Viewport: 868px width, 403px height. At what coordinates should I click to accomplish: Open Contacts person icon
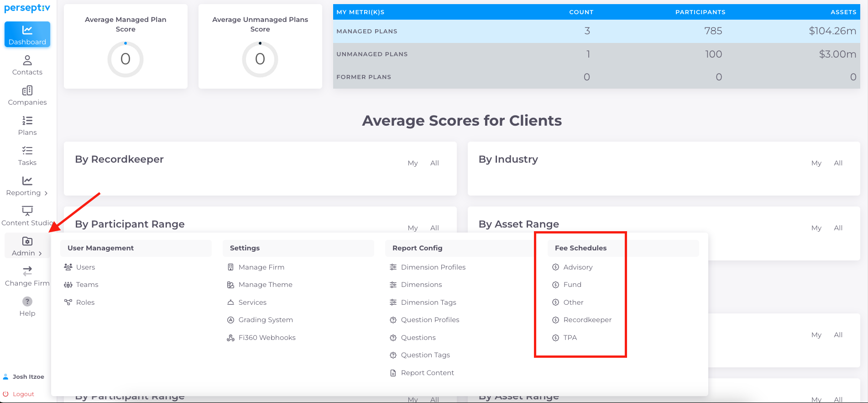(x=27, y=60)
